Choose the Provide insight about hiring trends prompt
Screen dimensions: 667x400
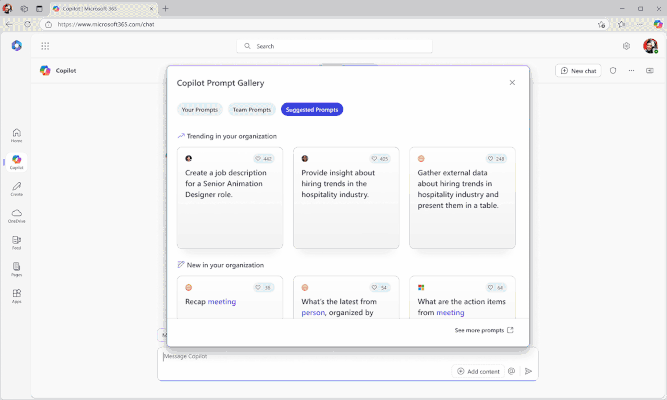[346, 198]
